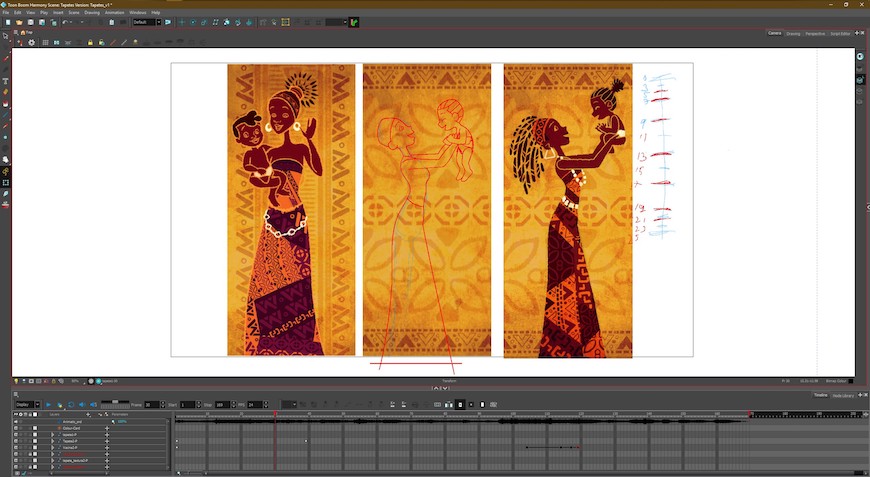Image resolution: width=870 pixels, height=477 pixels.
Task: Mute the Animatic sound layer
Action: [x=16, y=422]
